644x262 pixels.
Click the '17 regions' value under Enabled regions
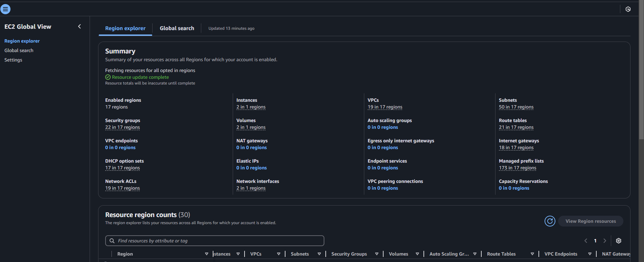pyautogui.click(x=116, y=107)
